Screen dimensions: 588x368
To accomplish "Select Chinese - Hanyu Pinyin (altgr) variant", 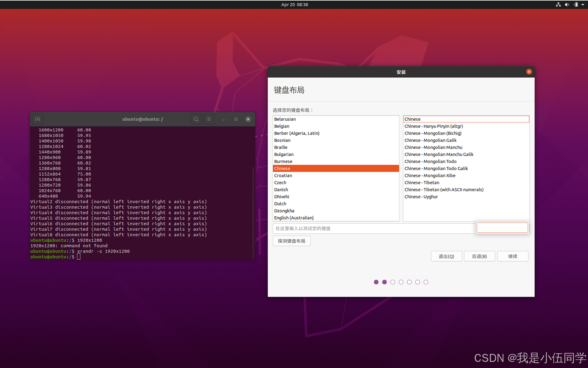I will 433,126.
